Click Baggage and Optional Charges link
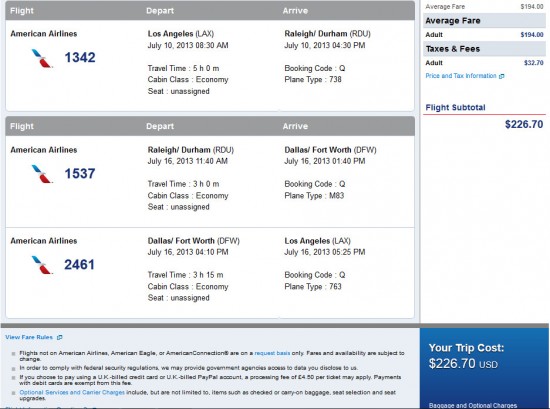Viewport: 550px width, 409px height. pyautogui.click(x=472, y=405)
